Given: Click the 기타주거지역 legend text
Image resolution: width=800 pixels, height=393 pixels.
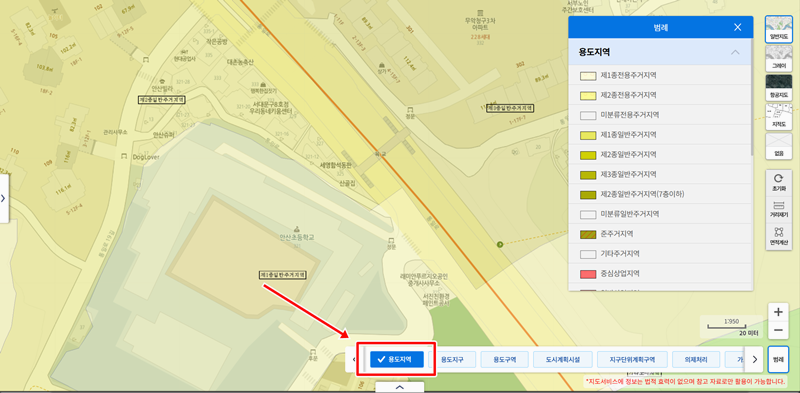Looking at the screenshot, I should click(620, 254).
